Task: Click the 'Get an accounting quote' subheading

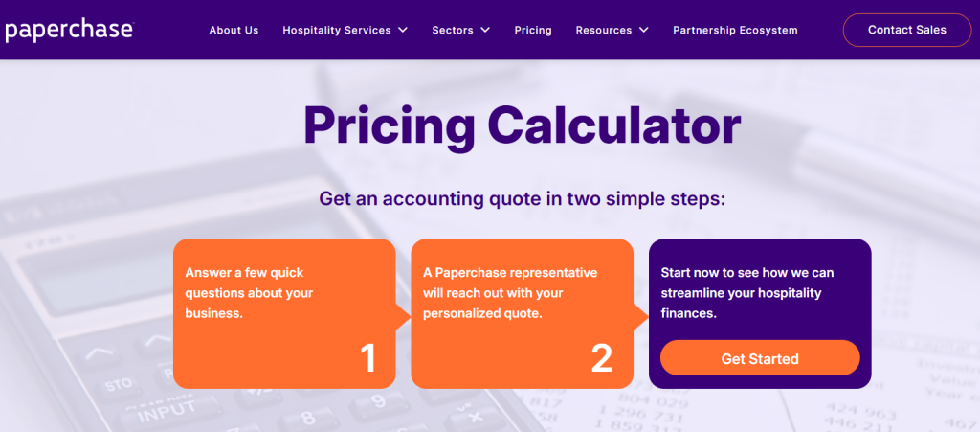Action: [x=522, y=199]
